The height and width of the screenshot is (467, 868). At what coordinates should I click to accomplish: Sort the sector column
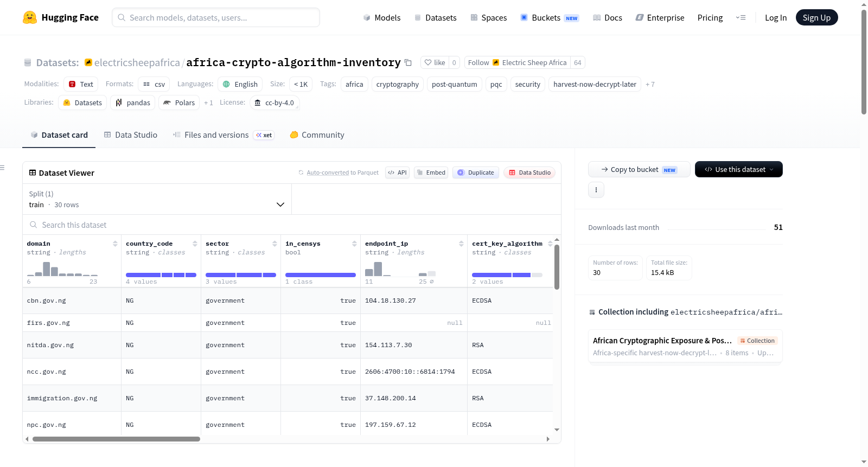click(275, 244)
